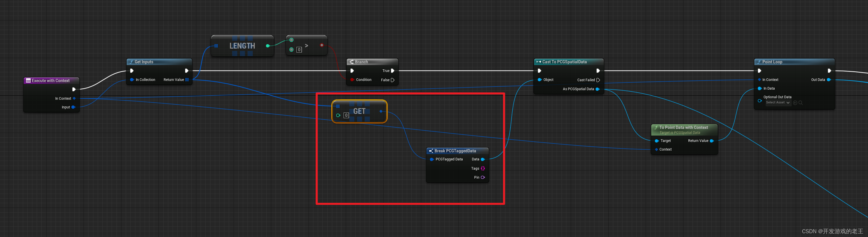Click exec input pin on Point Loop
The image size is (868, 237).
point(760,71)
